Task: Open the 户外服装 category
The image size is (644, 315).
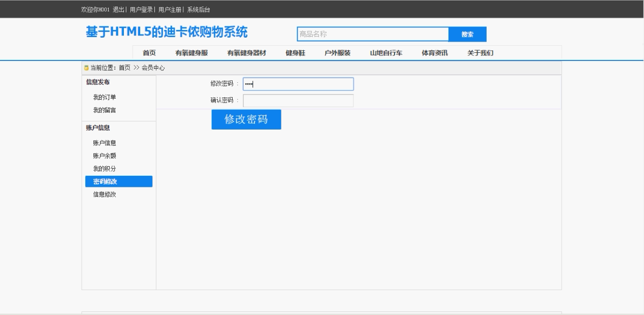Action: 337,53
